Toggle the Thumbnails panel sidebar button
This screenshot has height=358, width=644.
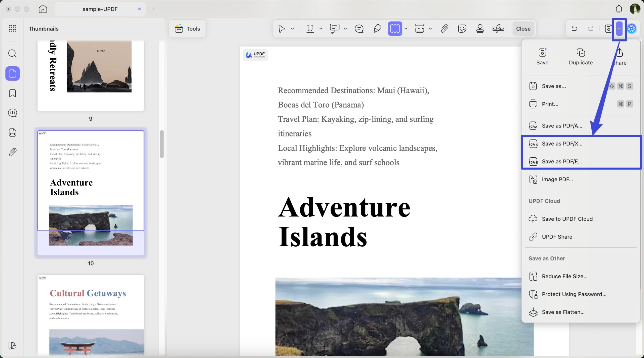pyautogui.click(x=12, y=74)
